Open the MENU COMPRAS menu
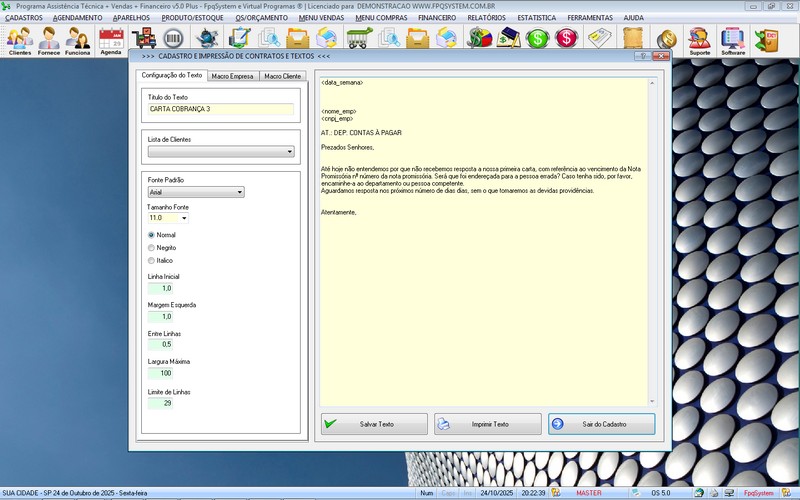800x500 pixels. point(381,18)
